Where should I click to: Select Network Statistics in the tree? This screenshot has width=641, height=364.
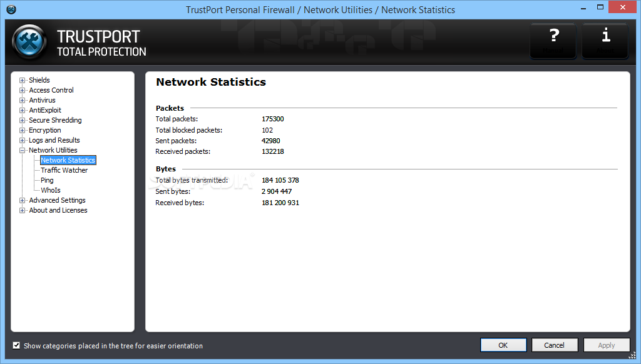point(68,160)
